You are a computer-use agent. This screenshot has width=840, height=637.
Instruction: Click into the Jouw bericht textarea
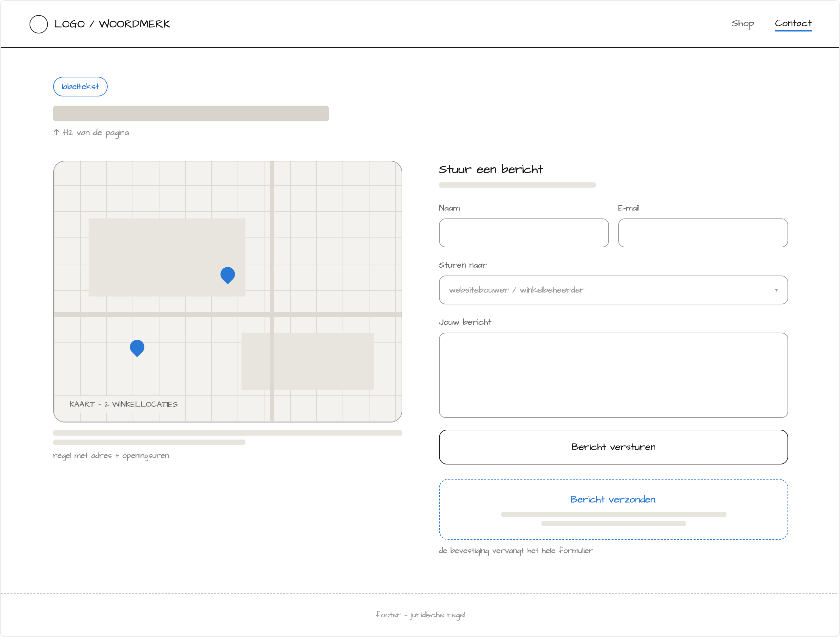[x=613, y=376]
